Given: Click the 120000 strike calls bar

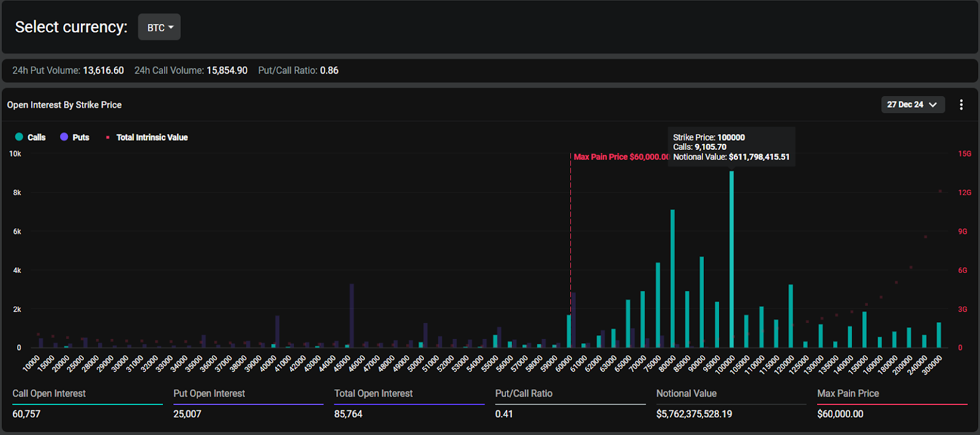Looking at the screenshot, I should click(791, 316).
